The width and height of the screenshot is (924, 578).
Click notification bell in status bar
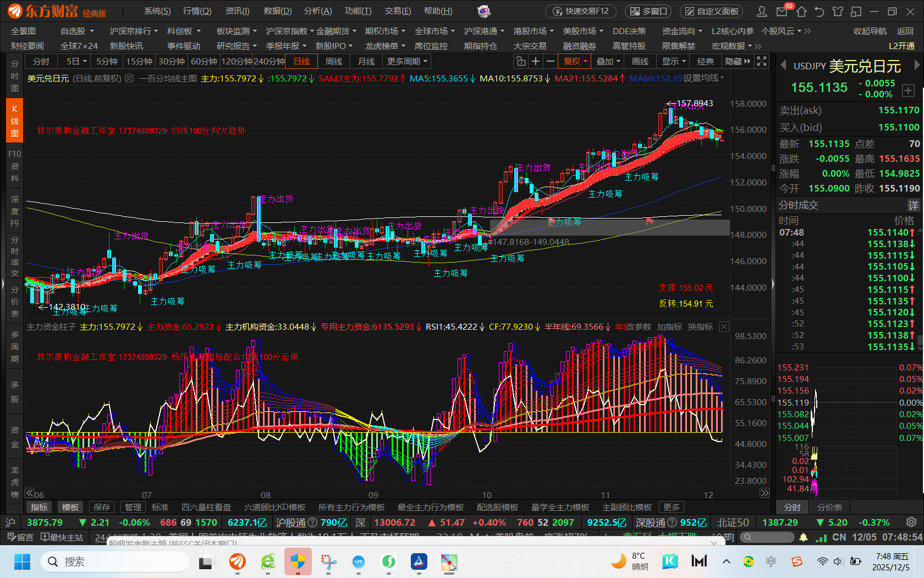pos(804,537)
